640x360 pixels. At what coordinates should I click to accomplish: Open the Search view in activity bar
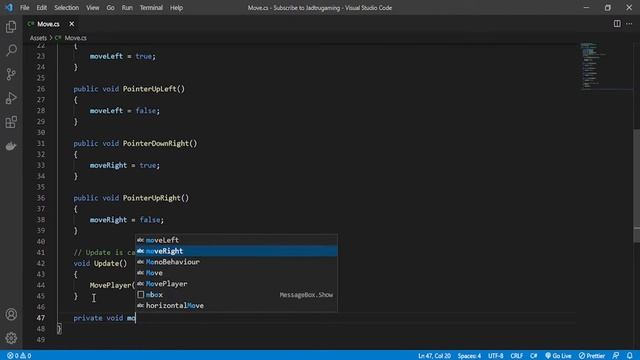coord(11,50)
